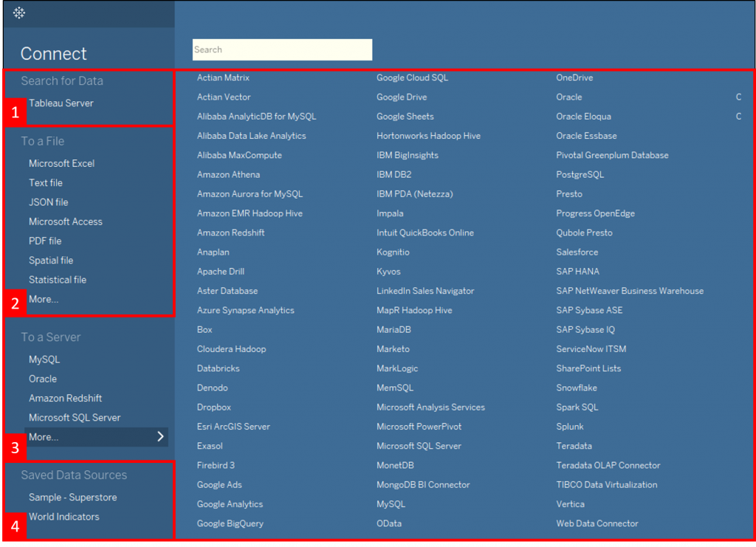Screen dimensions: 756x547
Task: Select Box connector
Action: 205,330
